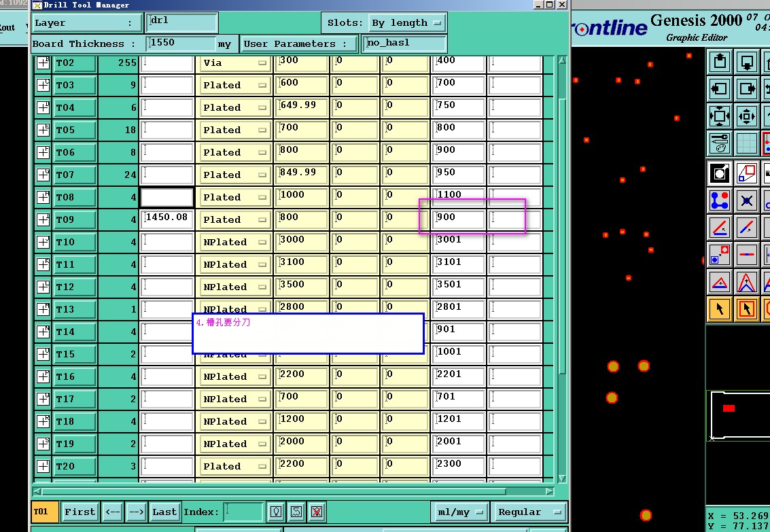
Task: Click the T09 field containing 1450.08
Action: coord(167,219)
